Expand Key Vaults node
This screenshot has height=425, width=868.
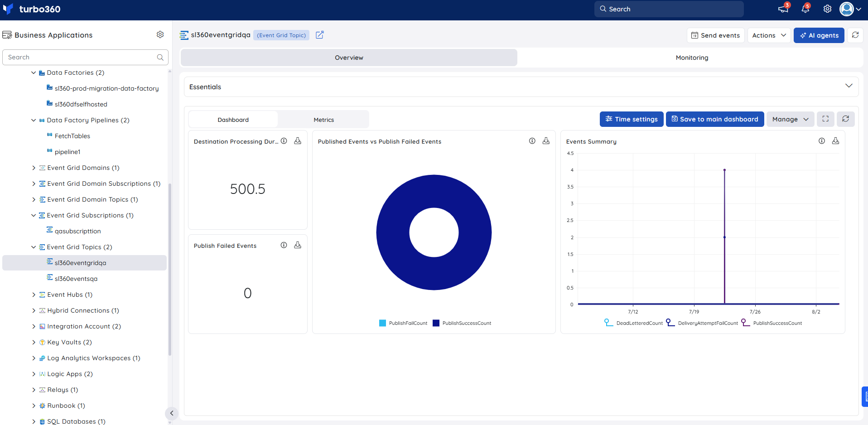click(34, 342)
